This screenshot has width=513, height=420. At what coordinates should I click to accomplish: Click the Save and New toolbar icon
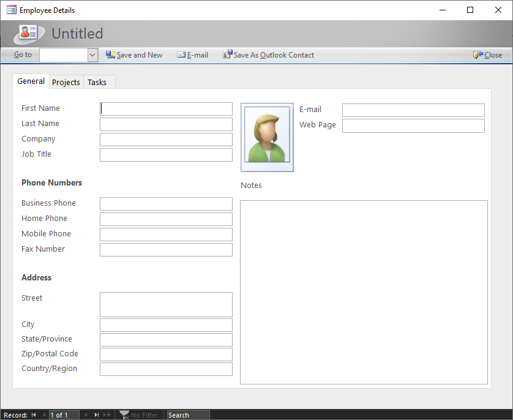(x=110, y=54)
